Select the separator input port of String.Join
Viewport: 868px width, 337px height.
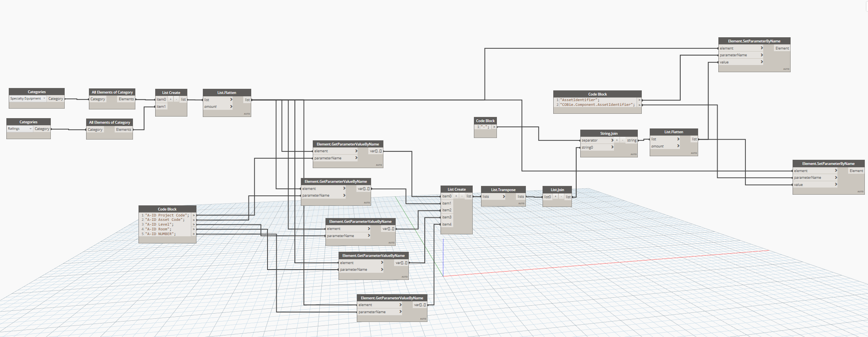tap(597, 140)
